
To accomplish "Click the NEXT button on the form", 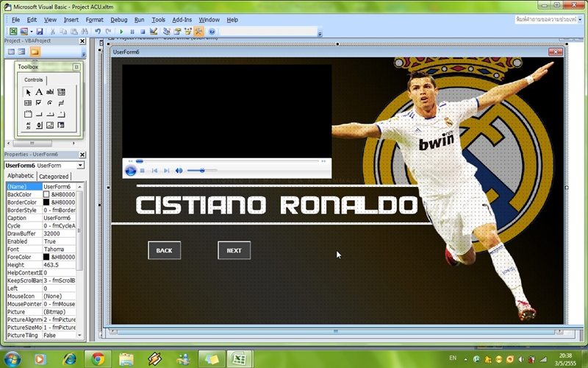I will [234, 250].
